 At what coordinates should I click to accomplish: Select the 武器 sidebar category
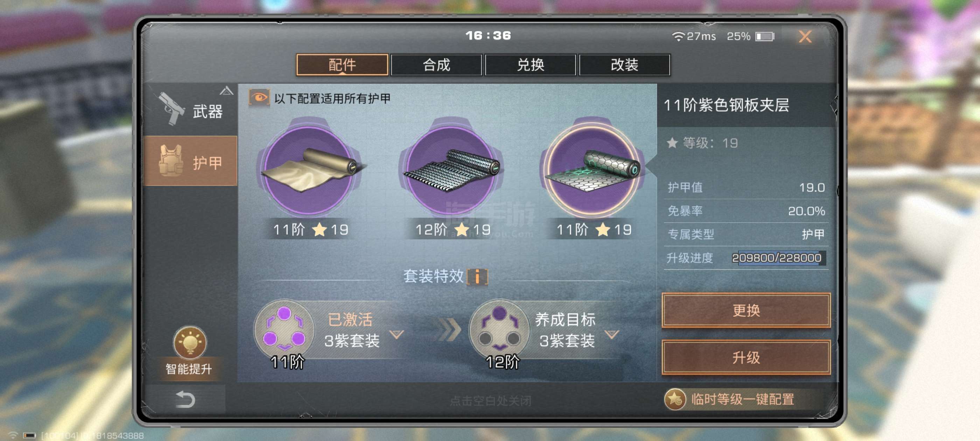click(x=190, y=110)
